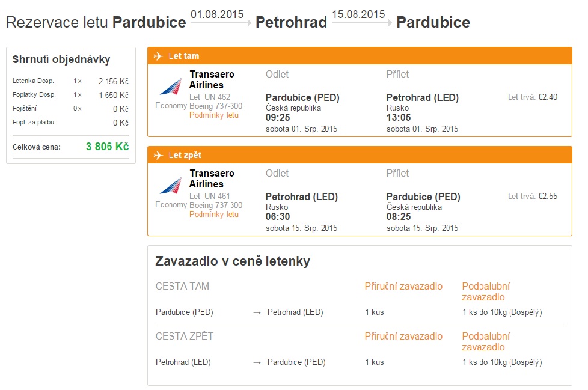Click the arrow between Petrohrad and Pardubice in Cesta zpět
The width and height of the screenshot is (588, 390).
[x=257, y=362]
